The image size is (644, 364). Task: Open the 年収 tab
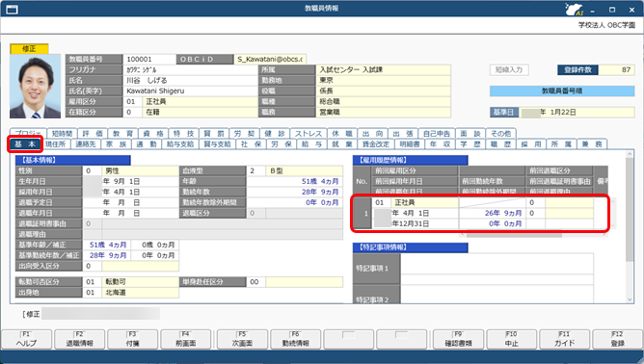pyautogui.click(x=440, y=144)
